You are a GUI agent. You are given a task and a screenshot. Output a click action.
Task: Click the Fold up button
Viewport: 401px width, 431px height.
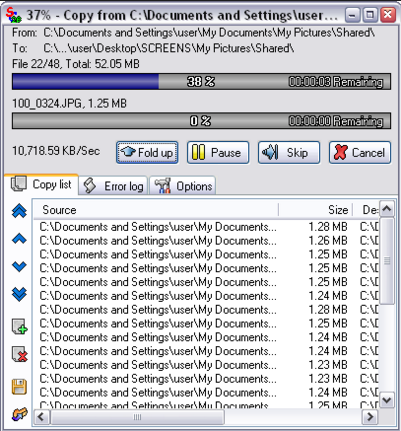coord(147,153)
